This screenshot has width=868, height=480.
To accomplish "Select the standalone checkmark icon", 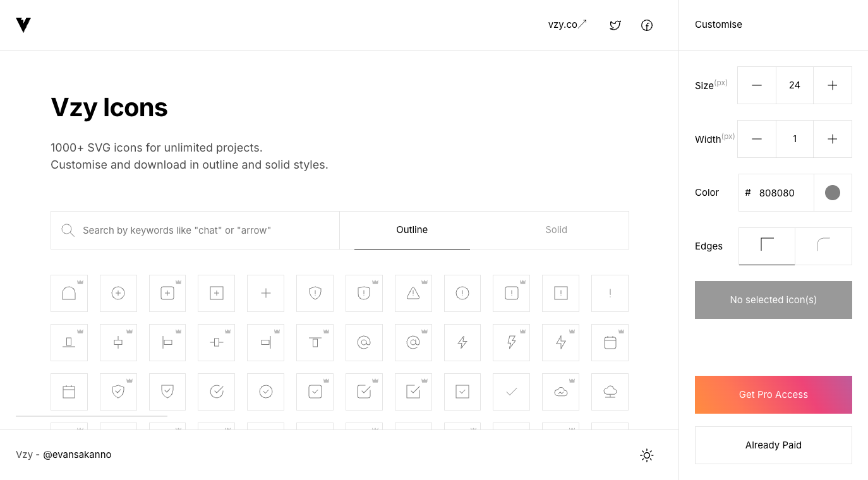I will click(512, 392).
